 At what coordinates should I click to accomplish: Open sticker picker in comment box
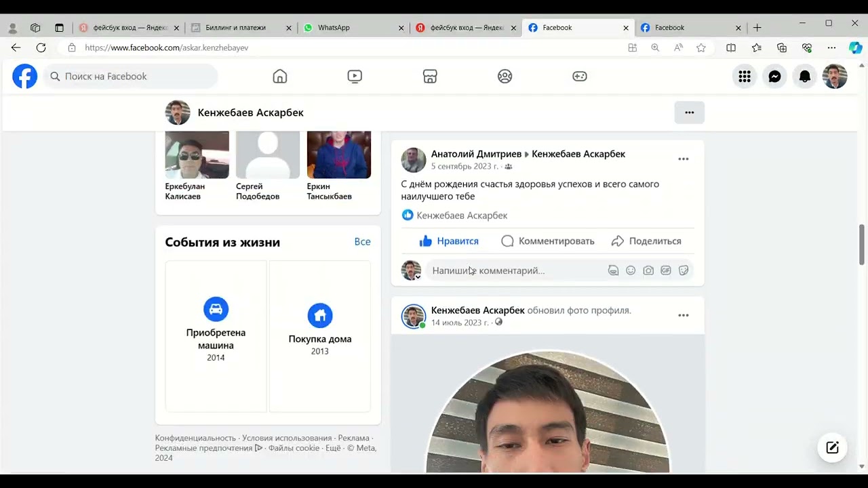[684, 270]
